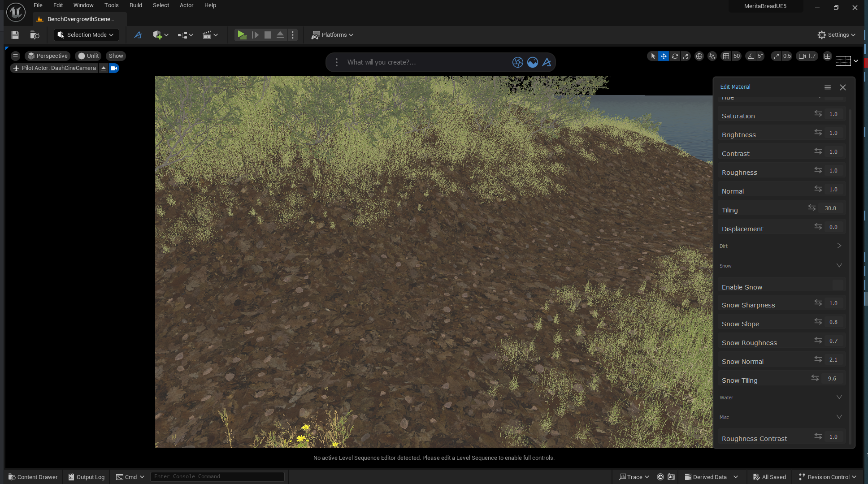The height and width of the screenshot is (484, 868).
Task: Open the Selection Mode dropdown
Action: pos(86,35)
